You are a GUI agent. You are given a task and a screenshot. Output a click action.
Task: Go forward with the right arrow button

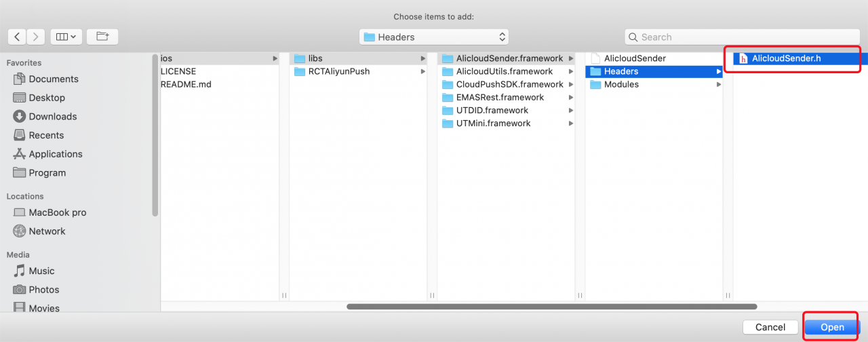(x=36, y=37)
